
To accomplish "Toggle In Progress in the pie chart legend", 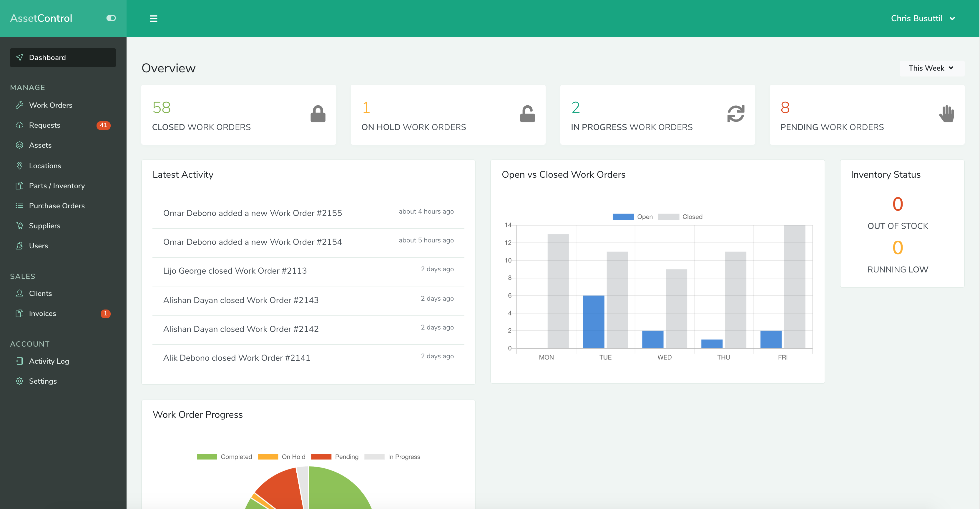I will click(392, 457).
